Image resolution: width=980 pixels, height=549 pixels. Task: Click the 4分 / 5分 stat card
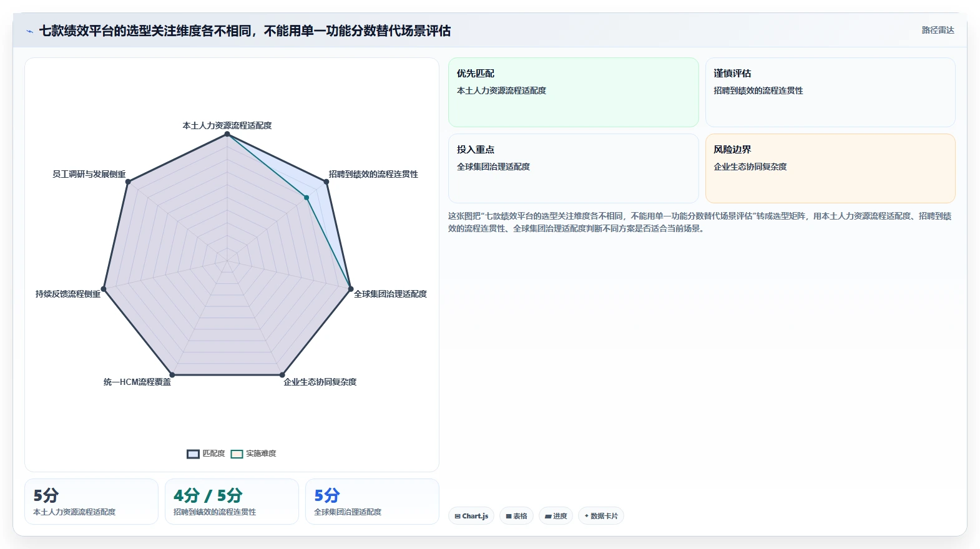click(x=232, y=502)
